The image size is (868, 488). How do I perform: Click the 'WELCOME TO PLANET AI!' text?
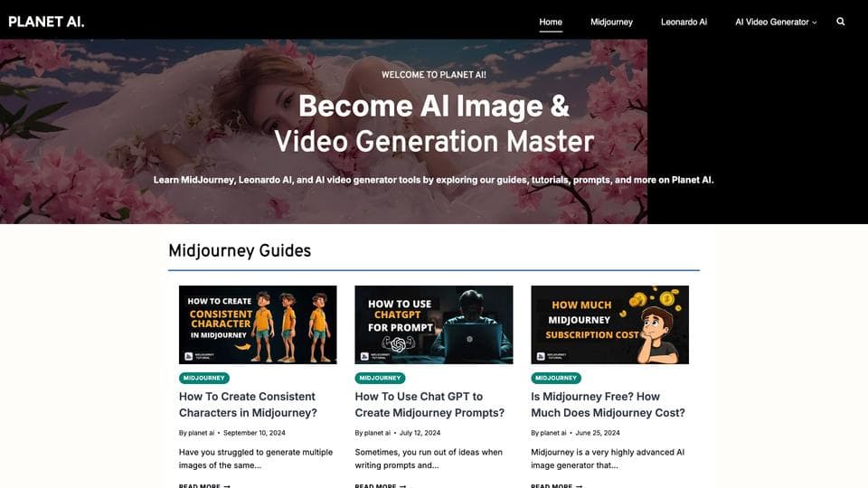point(433,75)
